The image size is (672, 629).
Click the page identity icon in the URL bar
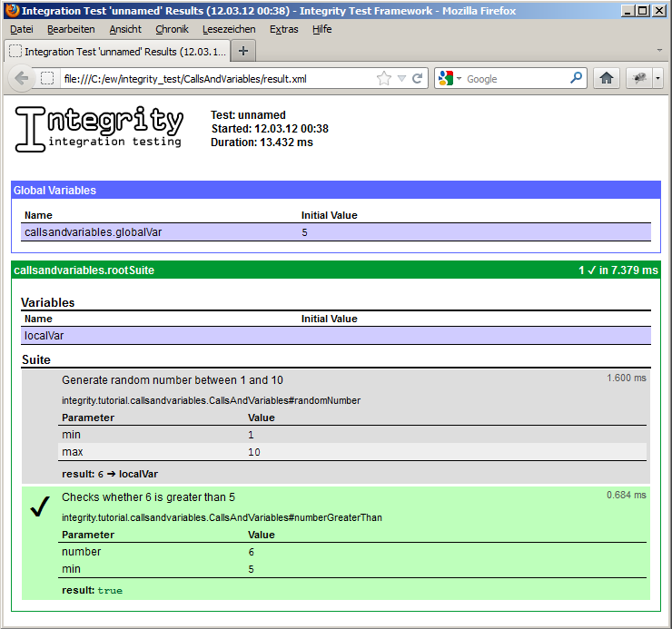48,79
